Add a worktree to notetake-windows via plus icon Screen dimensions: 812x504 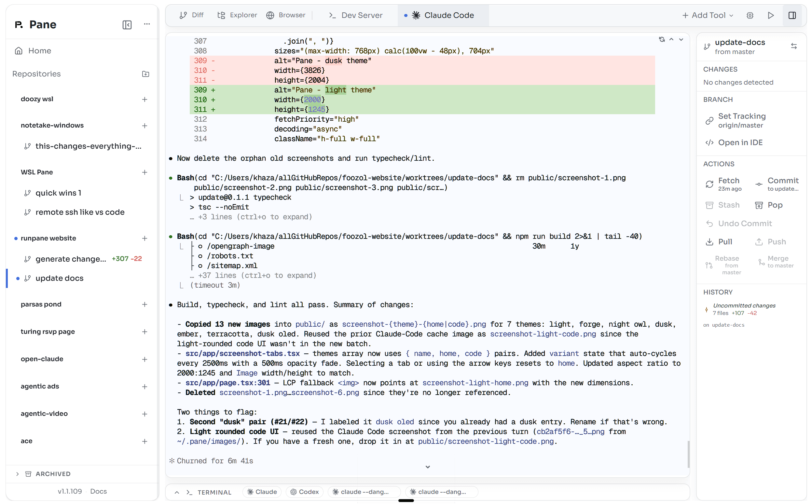click(x=145, y=126)
